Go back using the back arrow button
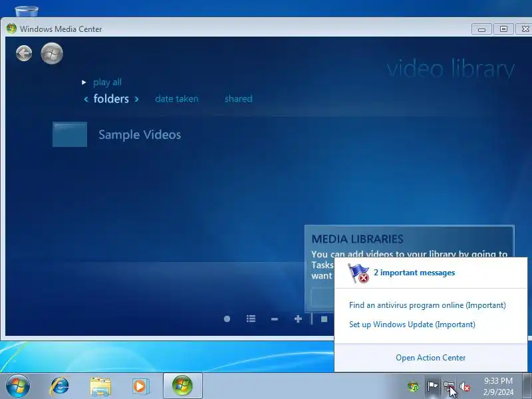Screen dimensions: 532x399 (x=24, y=53)
